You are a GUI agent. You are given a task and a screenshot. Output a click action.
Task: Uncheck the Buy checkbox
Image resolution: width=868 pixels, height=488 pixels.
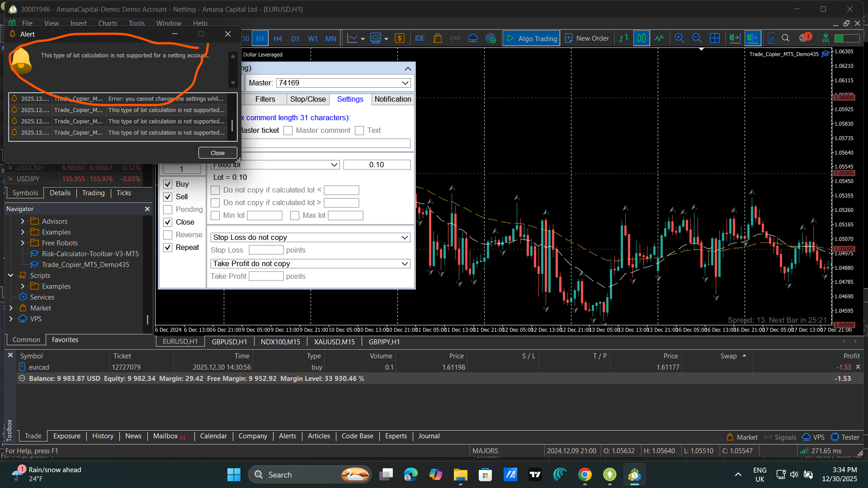point(168,184)
